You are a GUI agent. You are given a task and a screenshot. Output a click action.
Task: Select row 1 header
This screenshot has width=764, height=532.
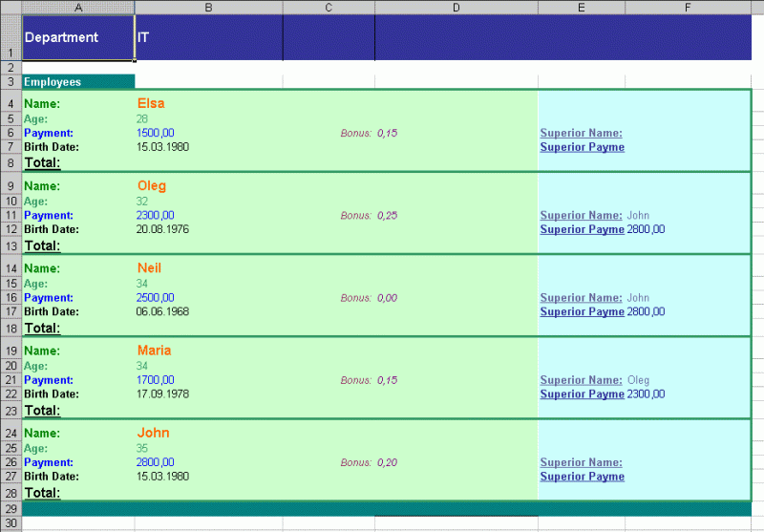pos(11,37)
